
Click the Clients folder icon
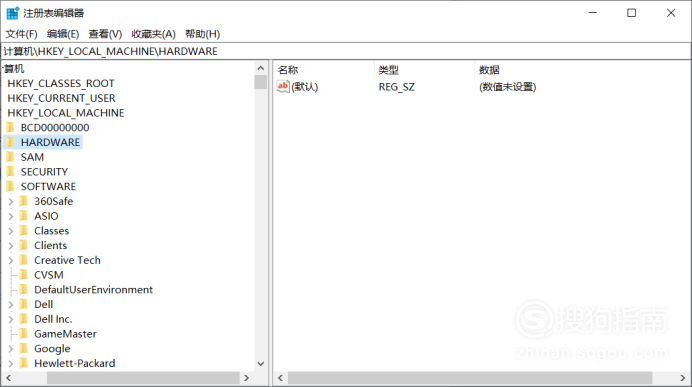click(24, 245)
